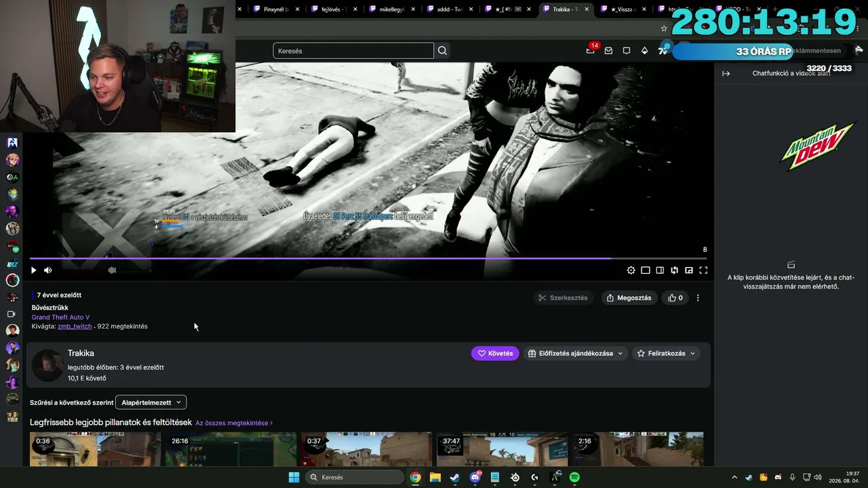Image resolution: width=868 pixels, height=488 pixels.
Task: Open the Steam icon in system tray
Action: [749, 477]
